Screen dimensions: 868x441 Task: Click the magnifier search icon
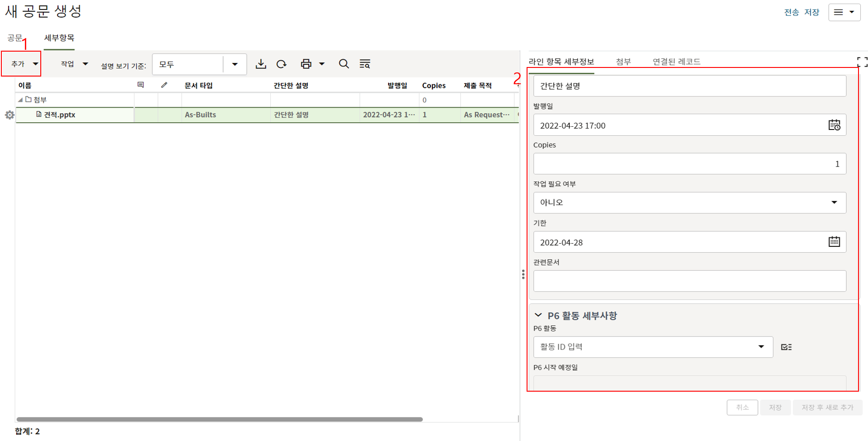click(x=344, y=64)
